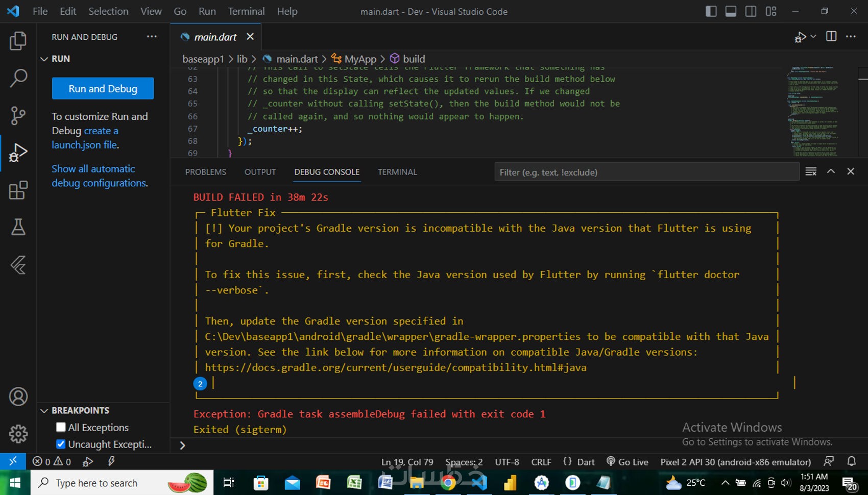Enable the All Exceptions breakpoint checkbox
This screenshot has width=868, height=495.
[61, 427]
